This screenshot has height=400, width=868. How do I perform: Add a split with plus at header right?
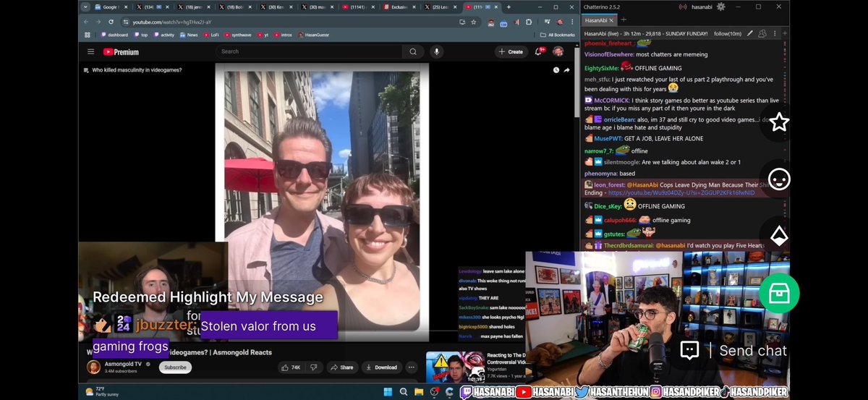point(783,33)
